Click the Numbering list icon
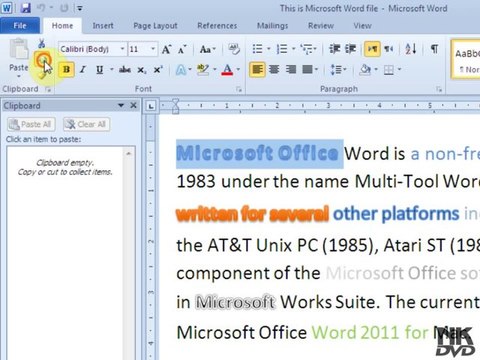Viewport: 480px width, 360px height. point(282,49)
